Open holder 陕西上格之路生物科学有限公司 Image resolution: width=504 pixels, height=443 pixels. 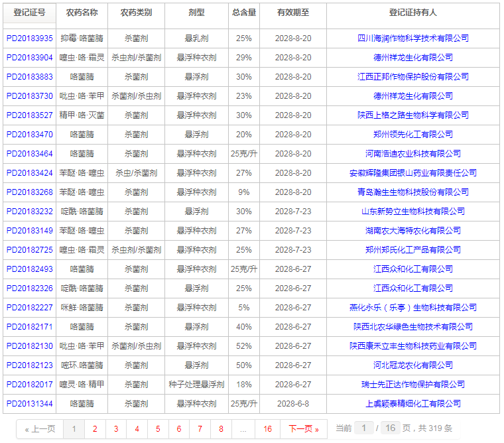(x=413, y=115)
